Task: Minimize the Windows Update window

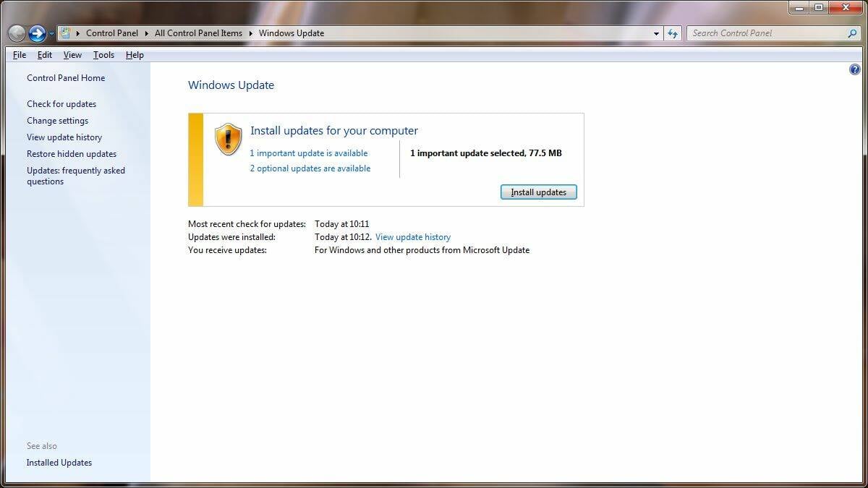Action: [799, 7]
